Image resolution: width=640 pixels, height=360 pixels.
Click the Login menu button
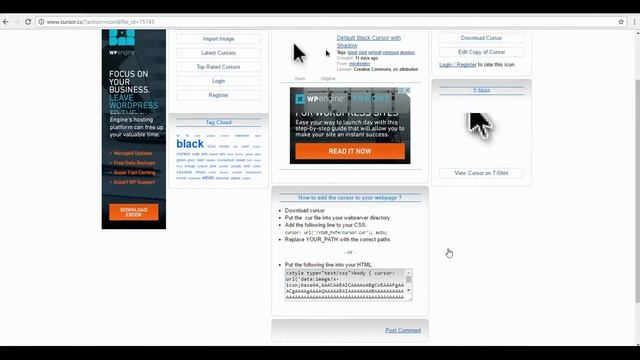(x=218, y=81)
